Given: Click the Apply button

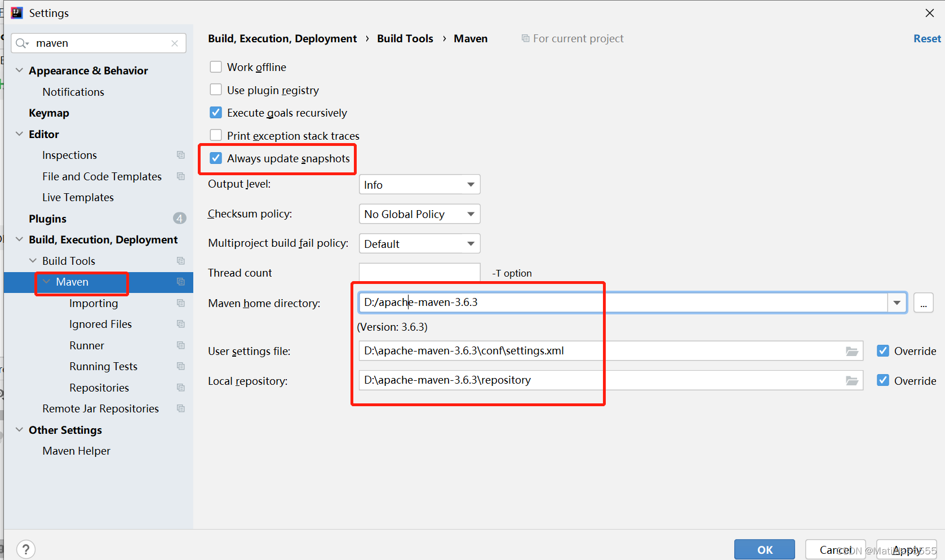Looking at the screenshot, I should pyautogui.click(x=907, y=550).
